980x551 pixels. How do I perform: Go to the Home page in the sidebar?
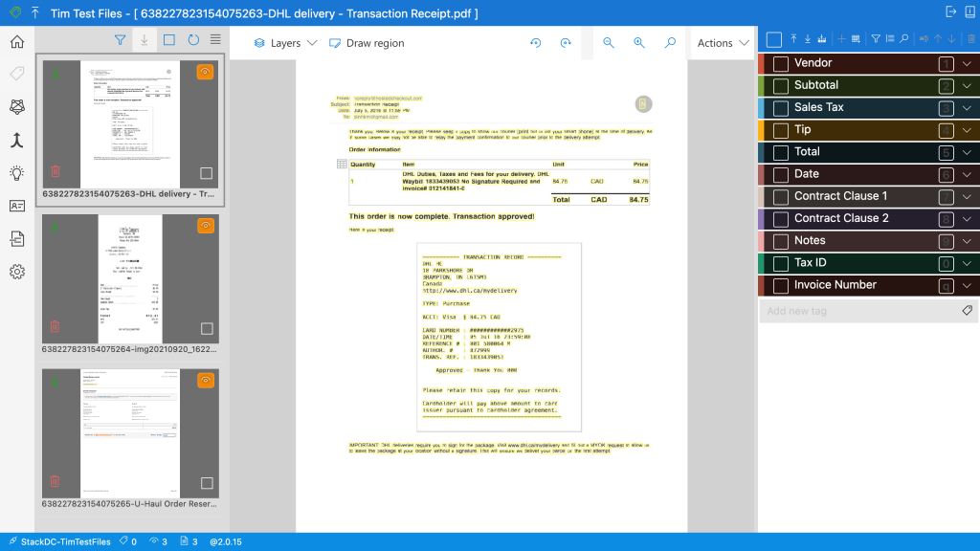click(x=17, y=42)
